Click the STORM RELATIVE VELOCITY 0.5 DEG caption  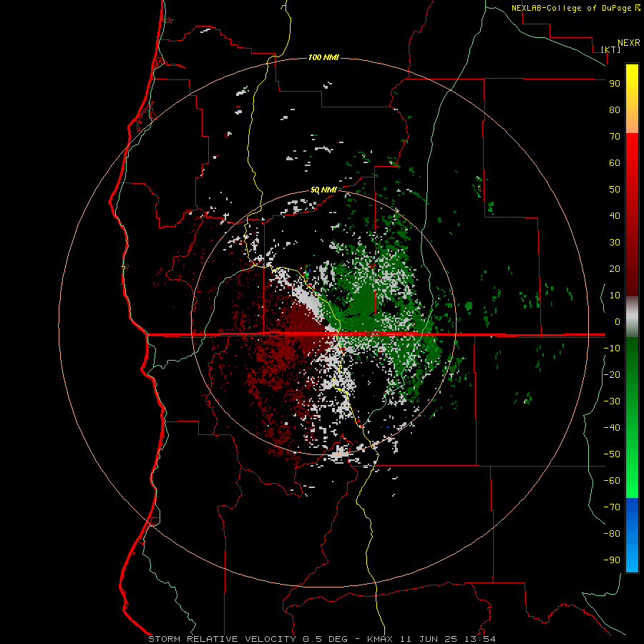[248, 639]
